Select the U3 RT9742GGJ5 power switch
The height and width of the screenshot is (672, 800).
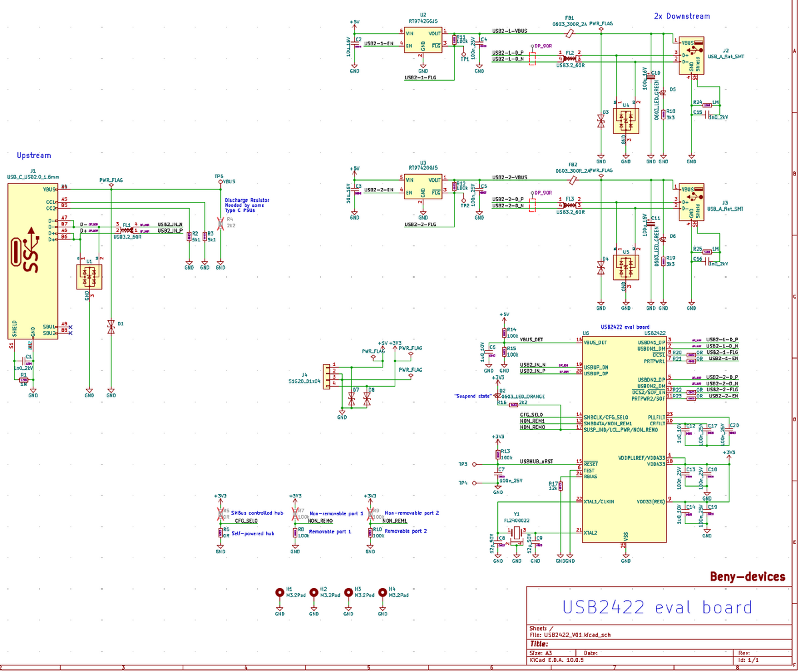coord(423,186)
